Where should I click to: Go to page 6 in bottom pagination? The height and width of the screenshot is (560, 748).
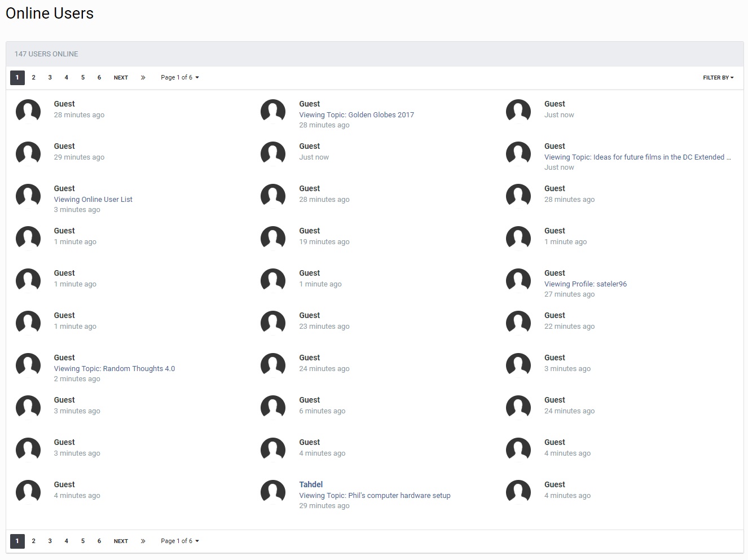pyautogui.click(x=99, y=541)
